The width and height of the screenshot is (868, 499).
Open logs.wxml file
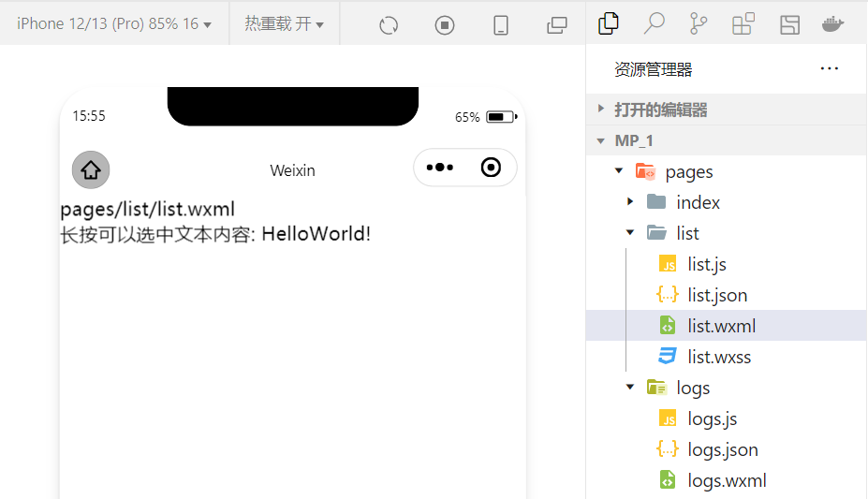coord(727,481)
